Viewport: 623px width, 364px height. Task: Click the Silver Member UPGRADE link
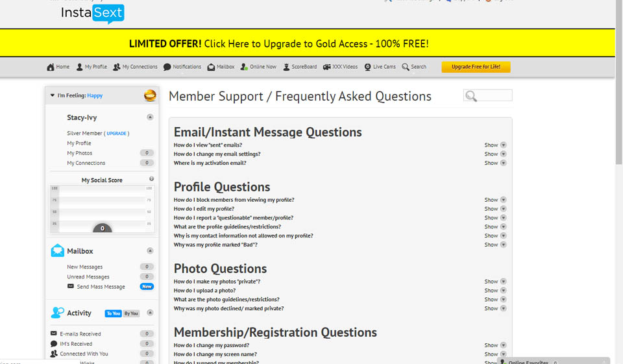click(116, 134)
